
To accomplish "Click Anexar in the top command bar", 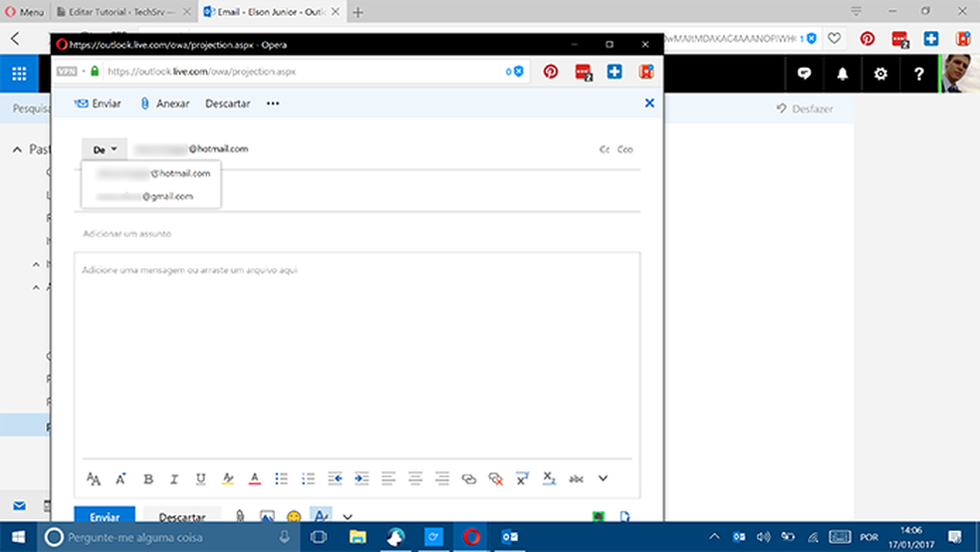I will [165, 104].
